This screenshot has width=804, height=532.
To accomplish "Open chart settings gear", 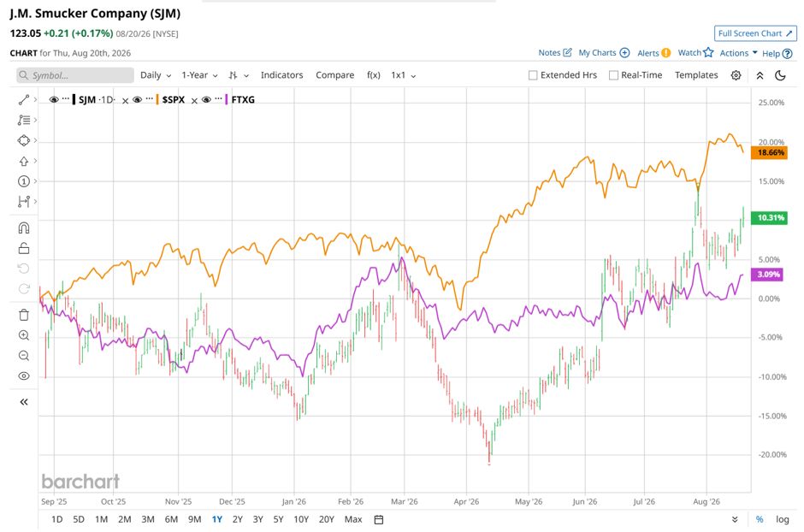I will 736,75.
